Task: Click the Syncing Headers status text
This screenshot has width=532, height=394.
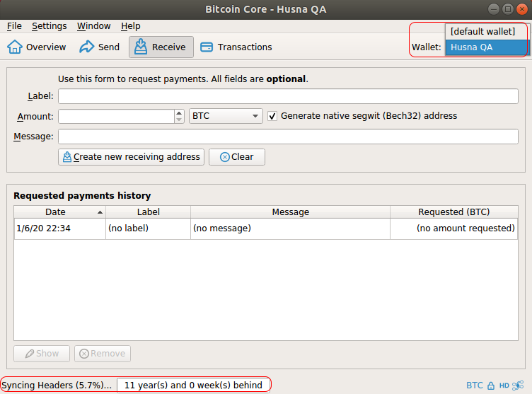Action: [x=57, y=386]
